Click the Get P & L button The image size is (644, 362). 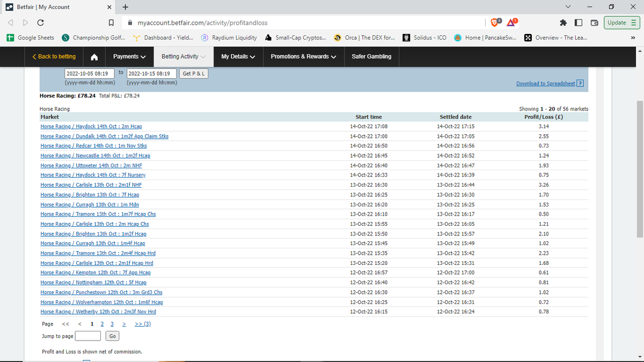(x=194, y=73)
